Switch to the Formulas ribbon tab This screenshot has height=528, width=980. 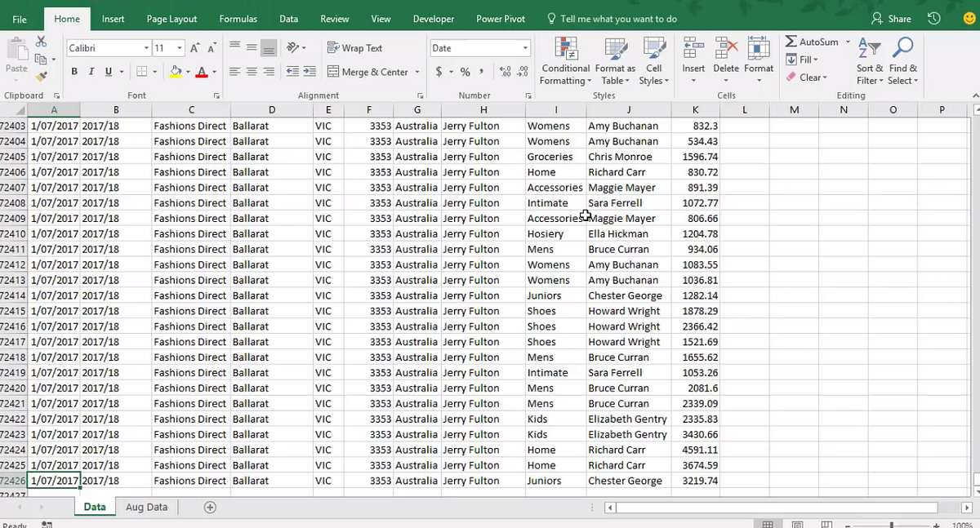pos(238,19)
